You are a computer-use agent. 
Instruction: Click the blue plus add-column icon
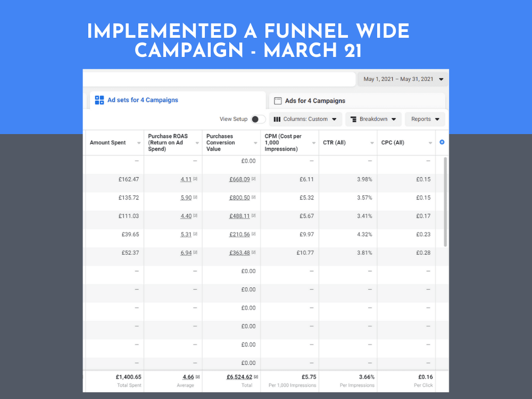coord(442,142)
